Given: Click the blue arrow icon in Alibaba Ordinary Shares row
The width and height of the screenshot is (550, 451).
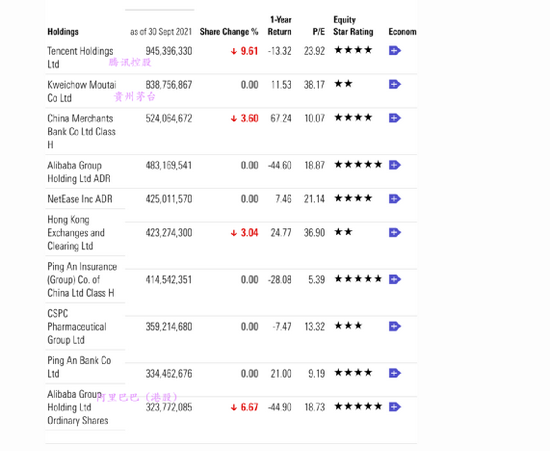Looking at the screenshot, I should coord(395,407).
